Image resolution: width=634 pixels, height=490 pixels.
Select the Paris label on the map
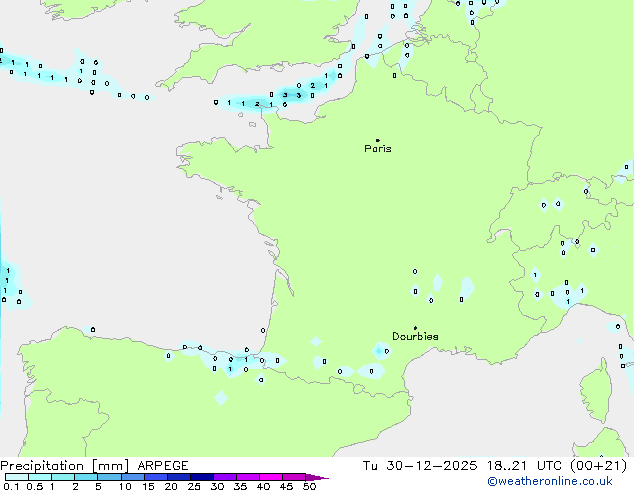378,149
